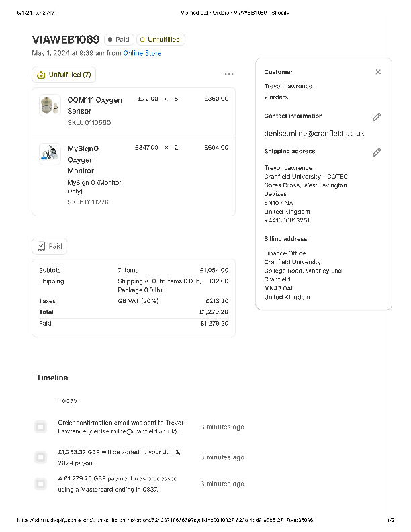411x532 pixels.
Task: View the customer's 2 orders
Action: [276, 97]
